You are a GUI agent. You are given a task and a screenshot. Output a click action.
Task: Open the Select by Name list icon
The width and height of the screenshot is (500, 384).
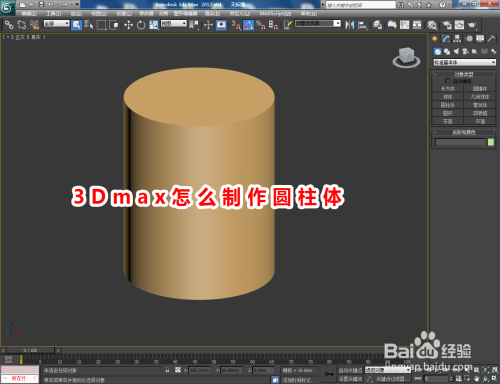tap(89, 25)
